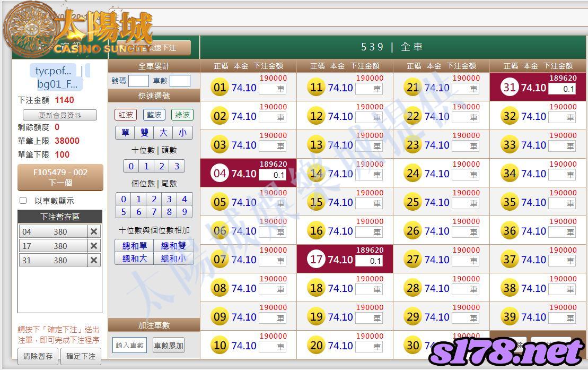This screenshot has height=370, width=588.
Task: Select units digit 9
Action: pyautogui.click(x=185, y=212)
